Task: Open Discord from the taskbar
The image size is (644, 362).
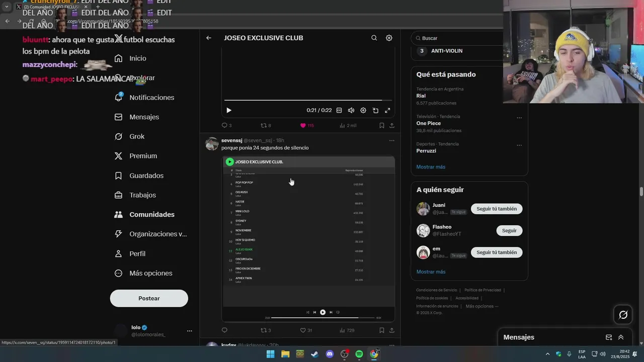Action: (x=330, y=354)
